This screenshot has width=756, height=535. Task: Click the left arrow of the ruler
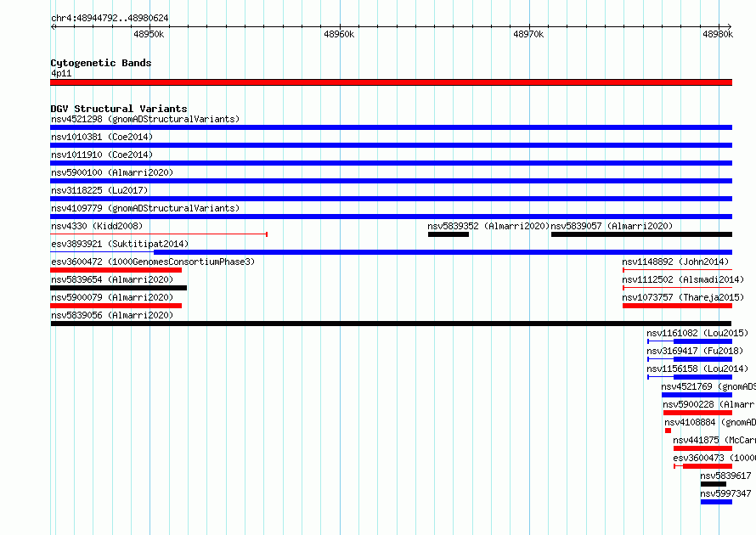[53, 26]
